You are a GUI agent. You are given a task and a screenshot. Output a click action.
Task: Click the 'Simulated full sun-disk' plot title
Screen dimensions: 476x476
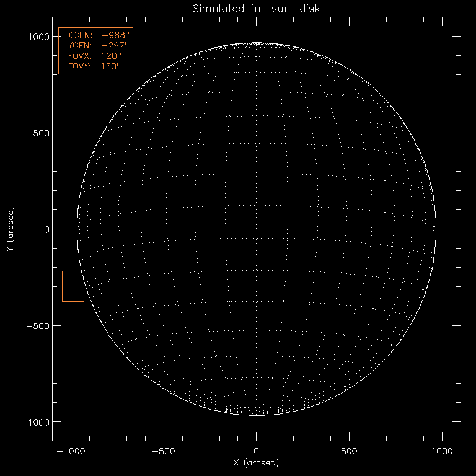(x=256, y=9)
